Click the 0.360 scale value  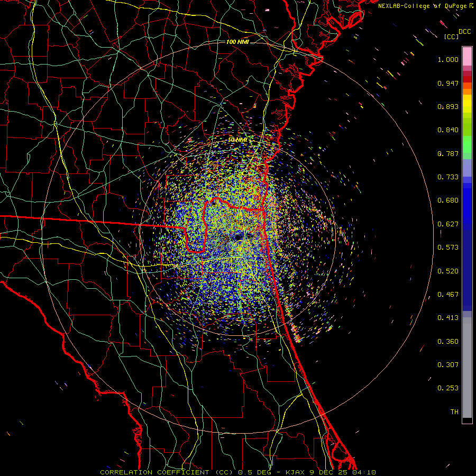point(448,342)
